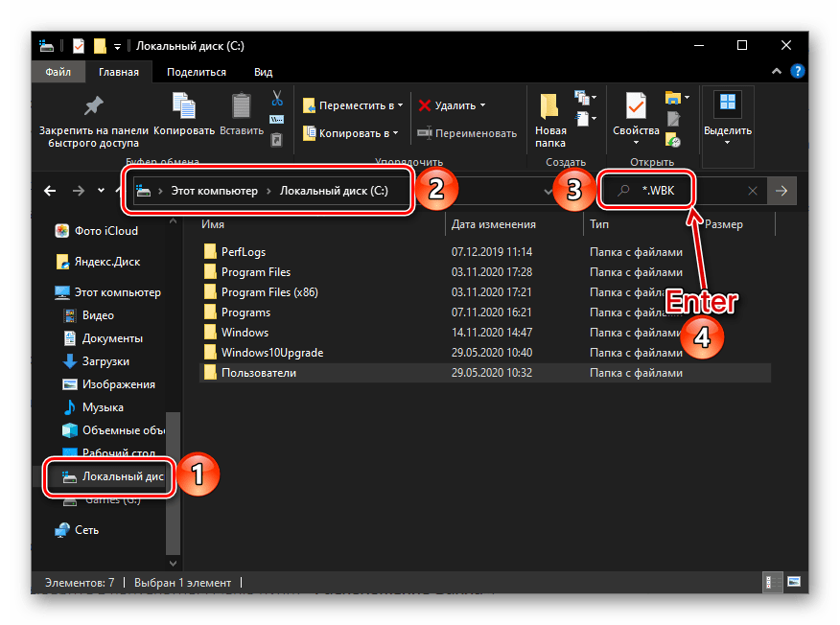Open the Удалить dropdown arrow
This screenshot has height=625, width=840.
tap(482, 105)
